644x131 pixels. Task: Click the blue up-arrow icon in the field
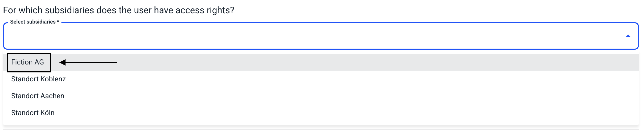(628, 36)
